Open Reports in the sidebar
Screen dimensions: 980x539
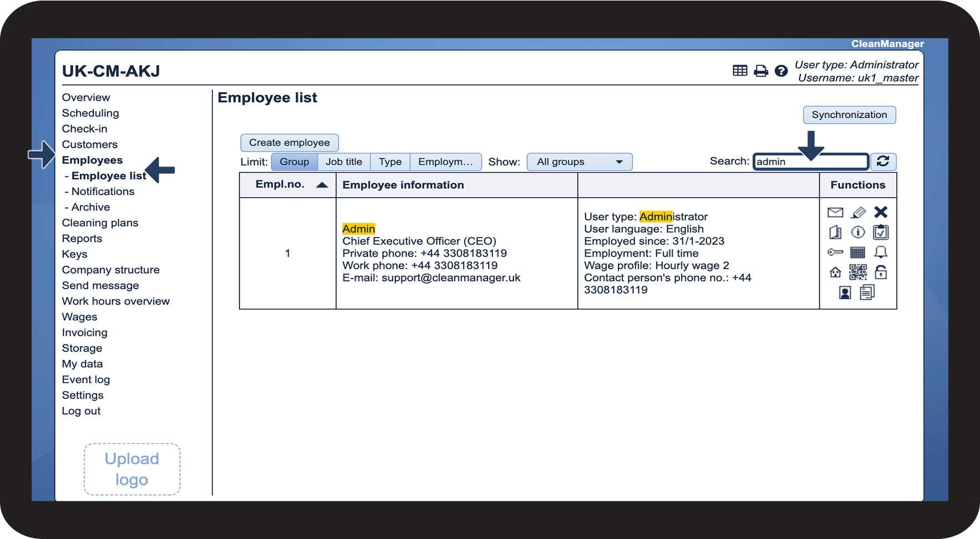[x=82, y=239]
